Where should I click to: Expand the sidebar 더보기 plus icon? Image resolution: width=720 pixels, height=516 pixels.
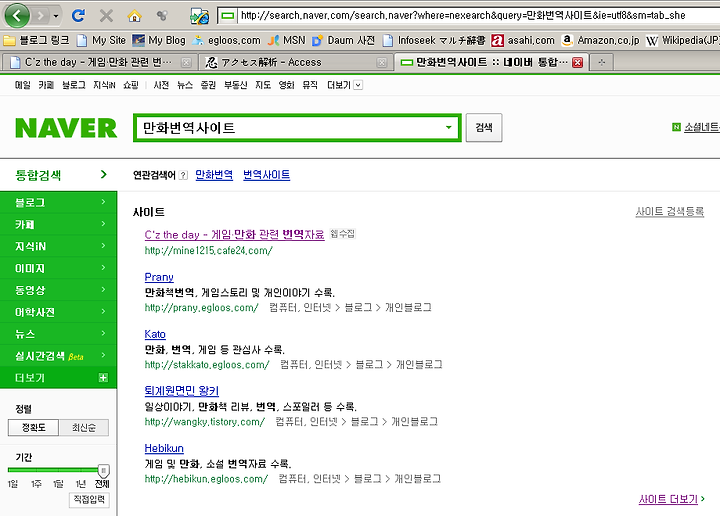point(103,377)
